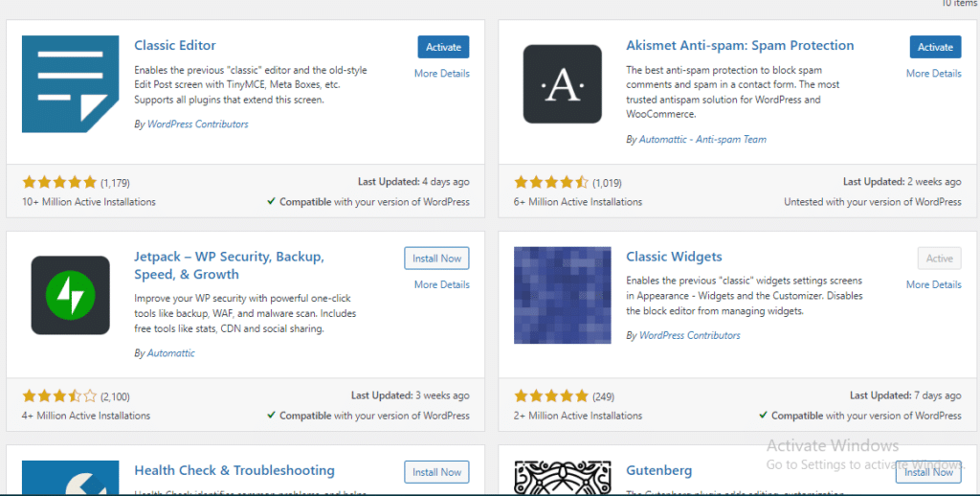Viewport: 980px width, 496px height.
Task: Install Health Check & Troubleshooting plugin
Action: coord(437,472)
